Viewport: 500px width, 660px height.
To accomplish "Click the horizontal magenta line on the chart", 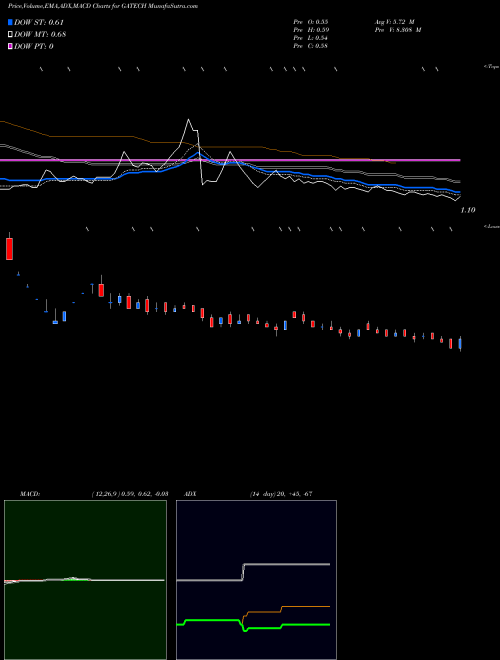I will pyautogui.click(x=230, y=160).
